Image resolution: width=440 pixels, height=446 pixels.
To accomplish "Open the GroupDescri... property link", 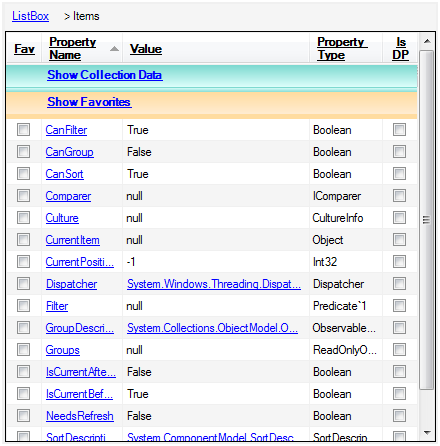I will tap(80, 328).
